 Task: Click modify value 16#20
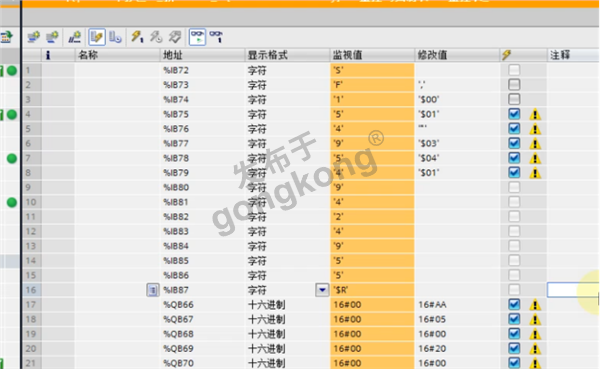tap(432, 348)
